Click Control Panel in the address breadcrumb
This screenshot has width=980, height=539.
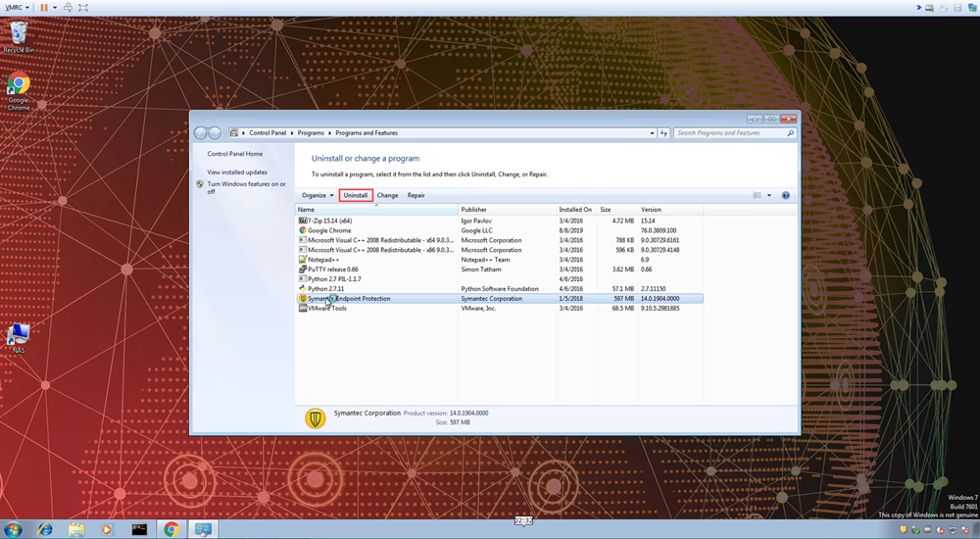[x=268, y=132]
